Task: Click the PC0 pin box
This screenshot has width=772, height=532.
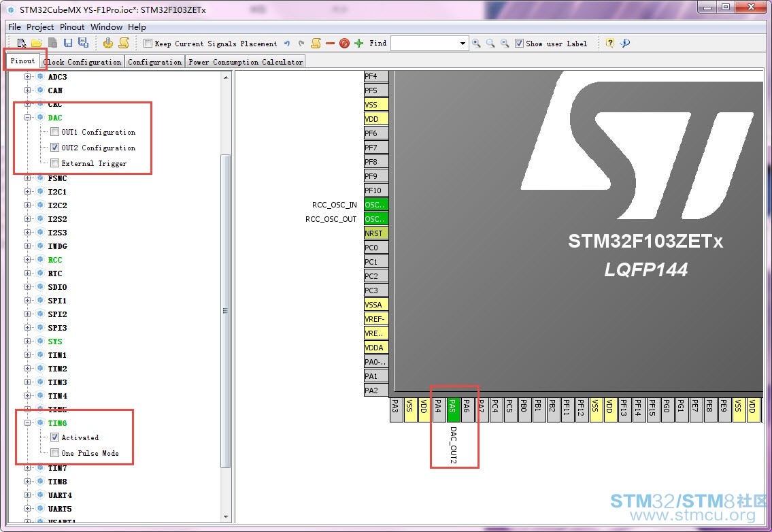Action: pos(376,247)
